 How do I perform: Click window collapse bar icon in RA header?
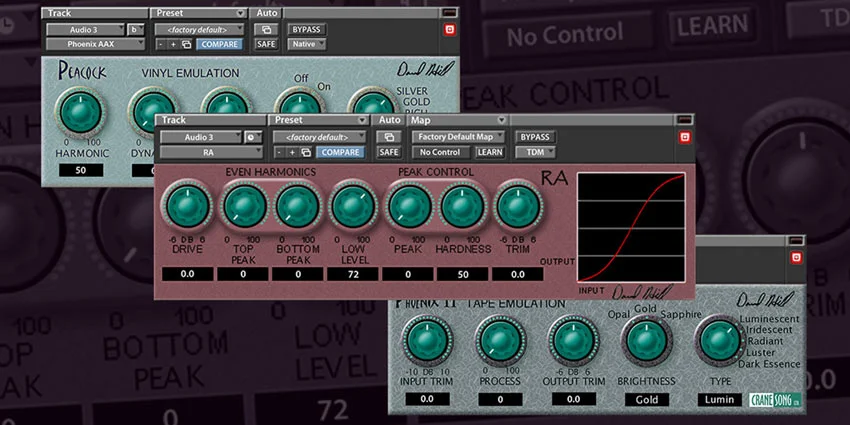(685, 120)
